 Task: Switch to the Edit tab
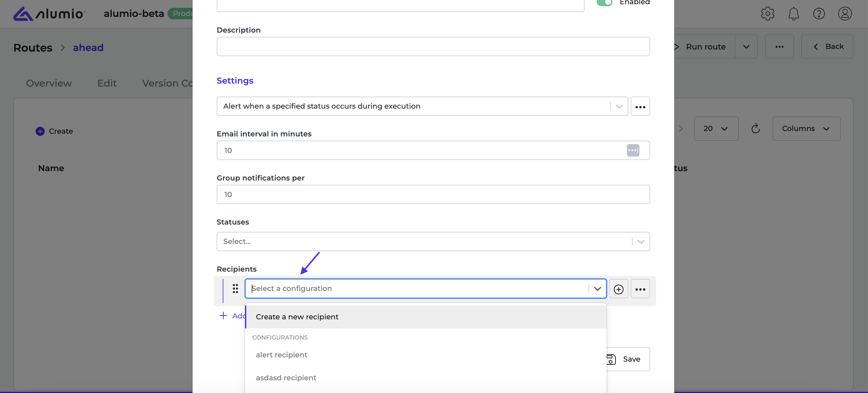tap(107, 83)
